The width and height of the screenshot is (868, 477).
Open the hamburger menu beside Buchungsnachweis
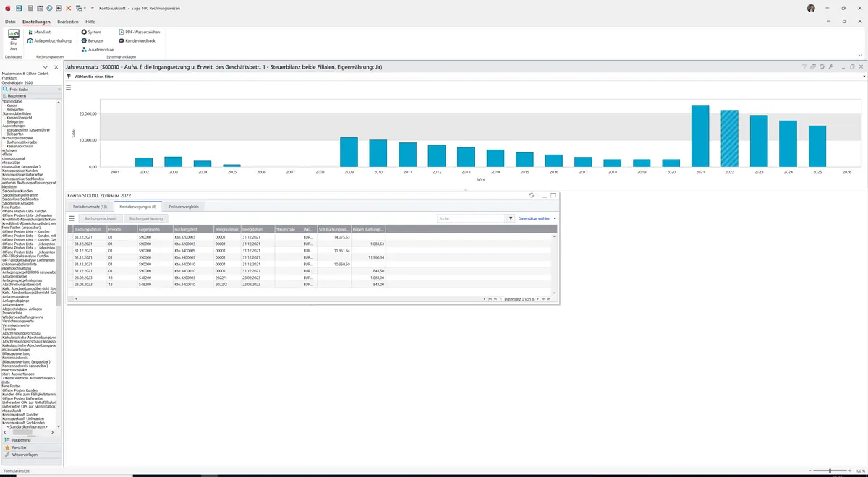(72, 218)
